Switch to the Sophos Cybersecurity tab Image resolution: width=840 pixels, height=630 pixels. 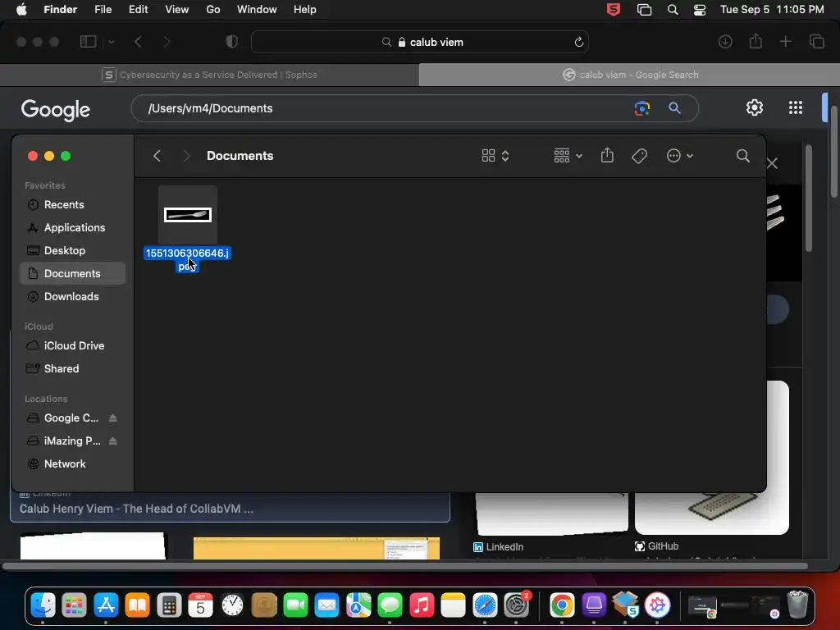point(209,75)
